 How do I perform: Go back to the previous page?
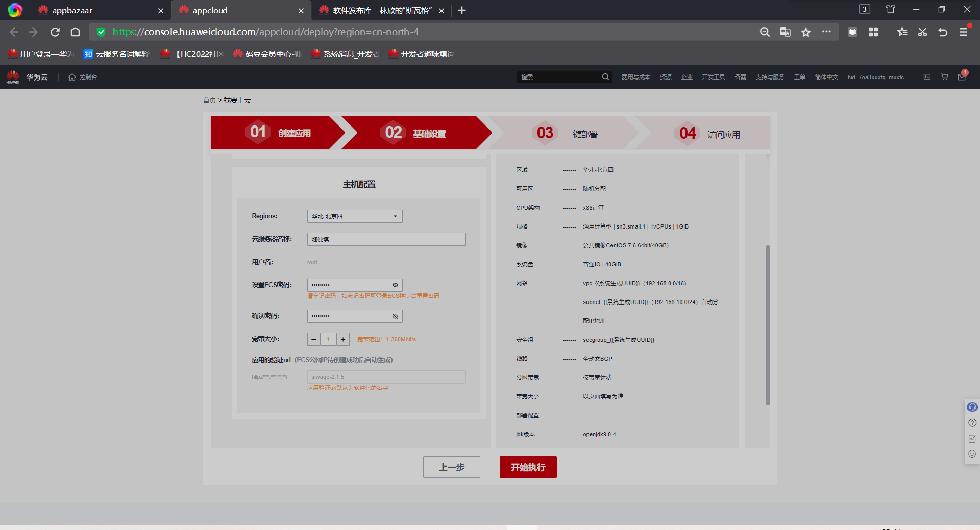14,32
